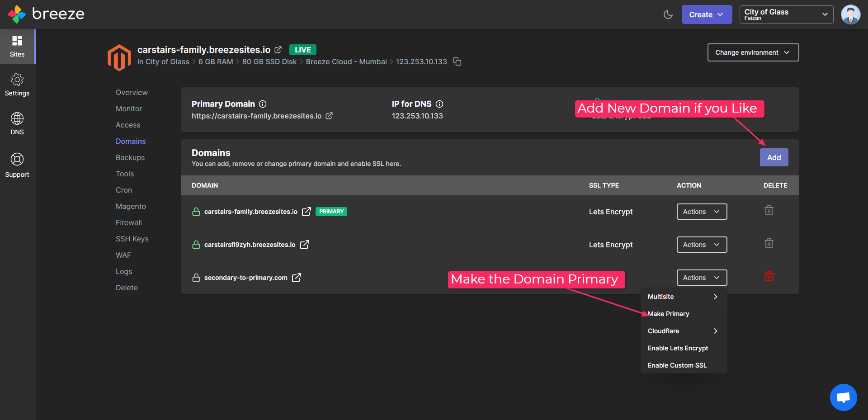The height and width of the screenshot is (420, 868).
Task: Open the https://carstairs-family.breezesites.io link
Action: 256,116
